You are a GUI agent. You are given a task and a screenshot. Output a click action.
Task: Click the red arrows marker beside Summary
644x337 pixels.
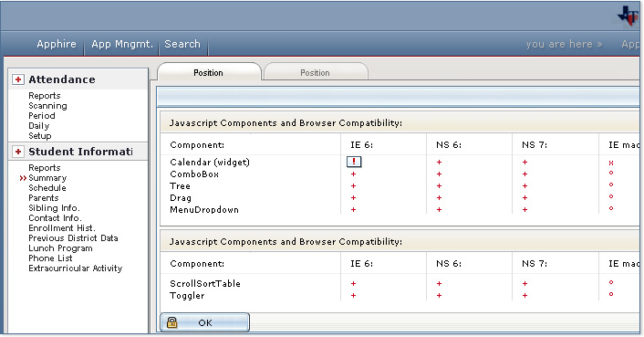point(23,178)
